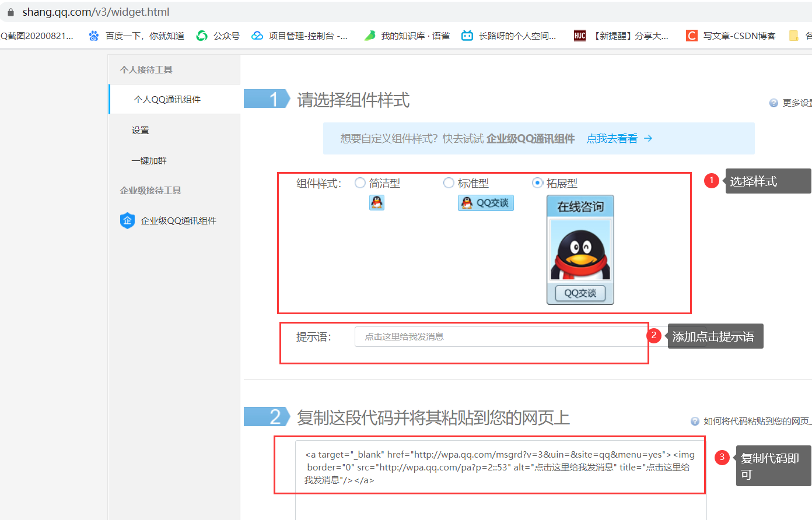
Task: Select the 标准型 radio button
Action: pyautogui.click(x=449, y=183)
